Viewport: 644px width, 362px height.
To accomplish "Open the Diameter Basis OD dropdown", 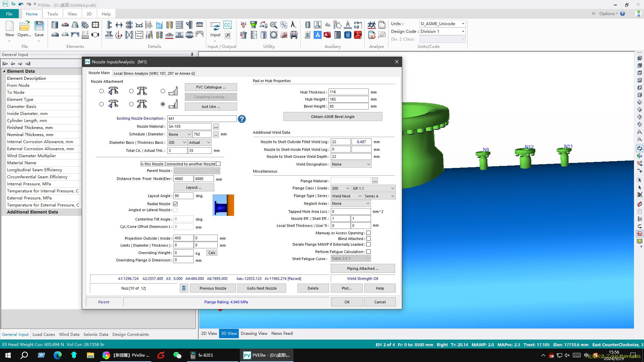I will (x=177, y=142).
